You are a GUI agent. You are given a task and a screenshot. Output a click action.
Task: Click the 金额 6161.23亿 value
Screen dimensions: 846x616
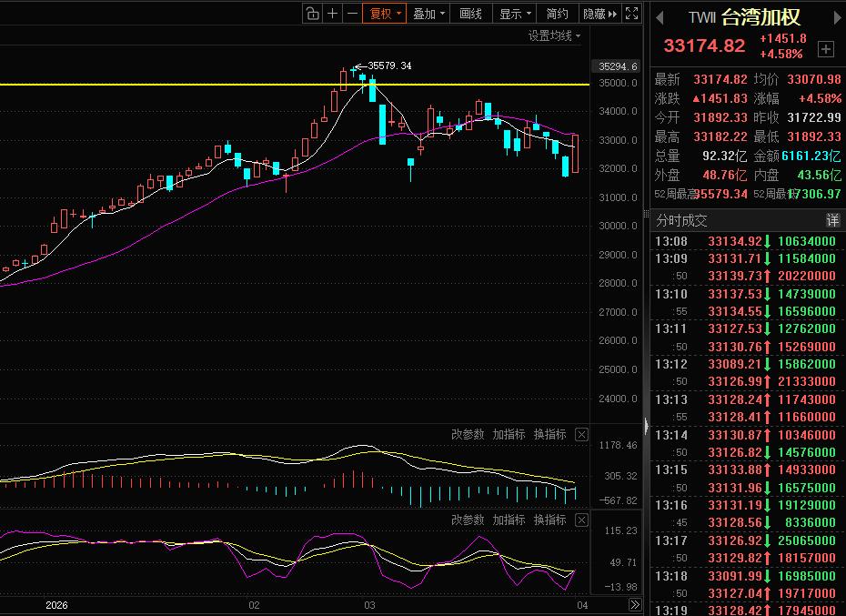[x=811, y=156]
